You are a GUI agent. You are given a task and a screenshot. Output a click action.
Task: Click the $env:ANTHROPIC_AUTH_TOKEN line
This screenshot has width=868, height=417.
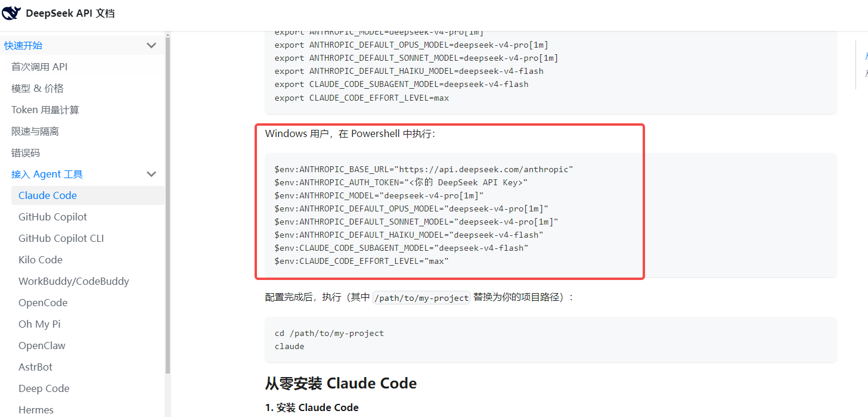[401, 182]
